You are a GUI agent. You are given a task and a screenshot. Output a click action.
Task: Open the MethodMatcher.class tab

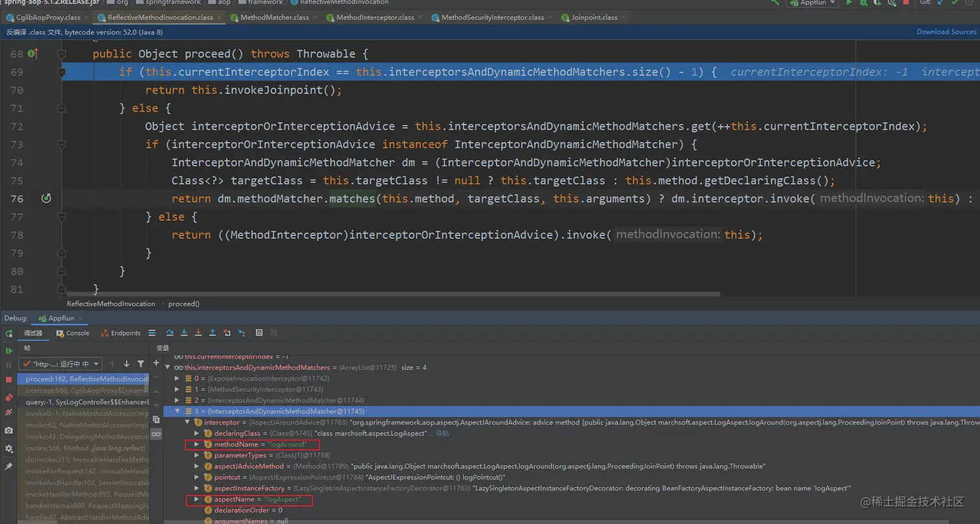[x=275, y=18]
